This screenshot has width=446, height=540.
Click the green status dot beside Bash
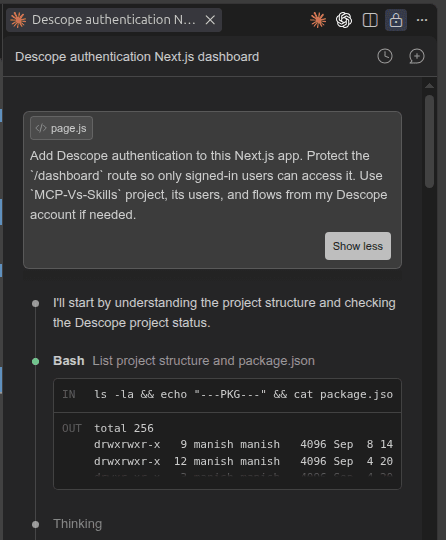pos(35,362)
